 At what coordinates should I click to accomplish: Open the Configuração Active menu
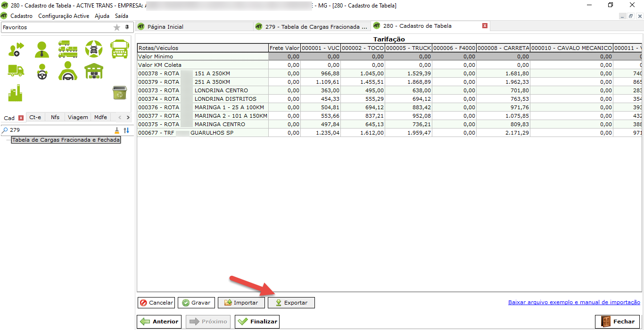point(63,16)
